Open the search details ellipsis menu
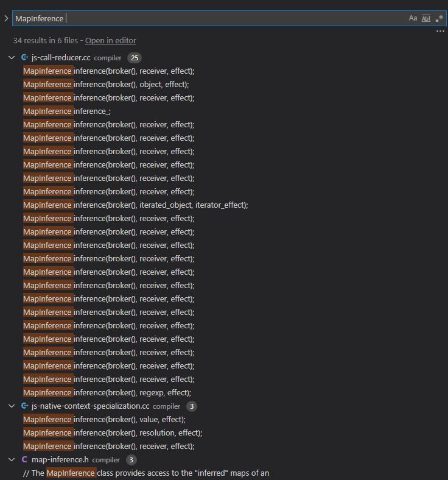448x480 pixels. click(440, 31)
